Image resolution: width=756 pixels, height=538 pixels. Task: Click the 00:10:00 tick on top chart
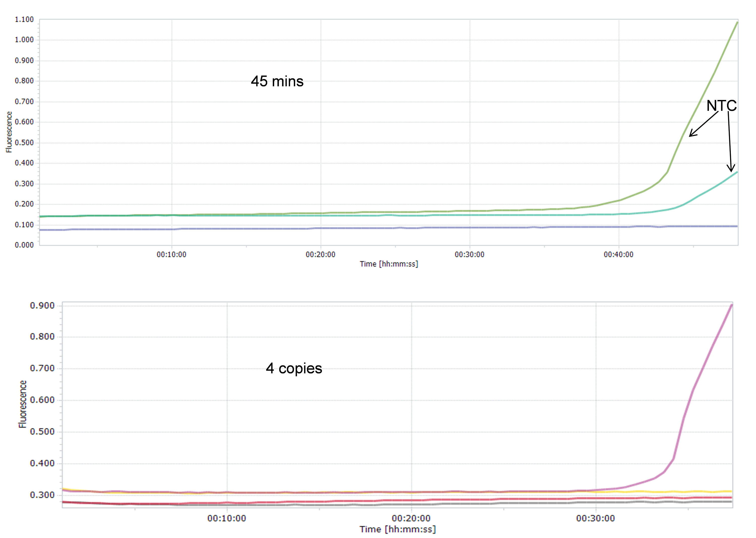click(171, 255)
